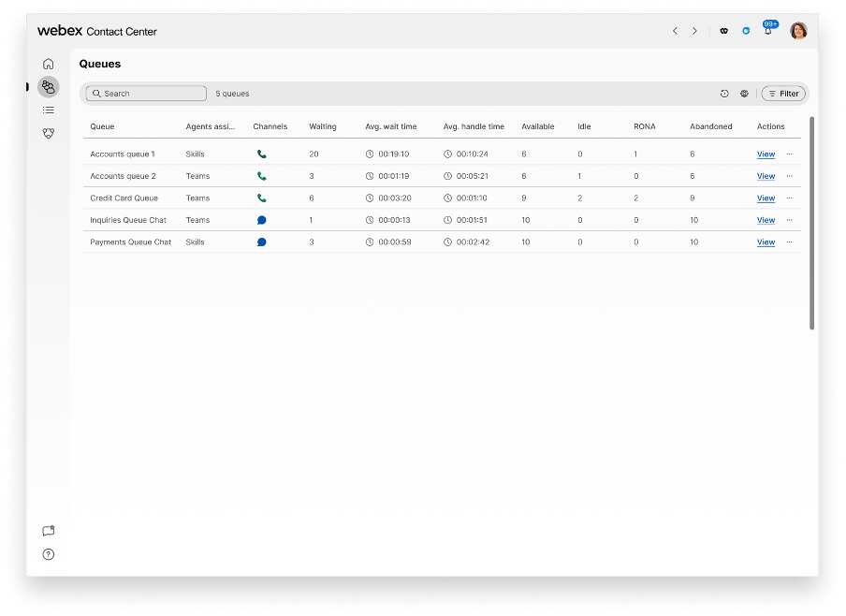Select the Accounts queue 2 name

pyautogui.click(x=123, y=176)
